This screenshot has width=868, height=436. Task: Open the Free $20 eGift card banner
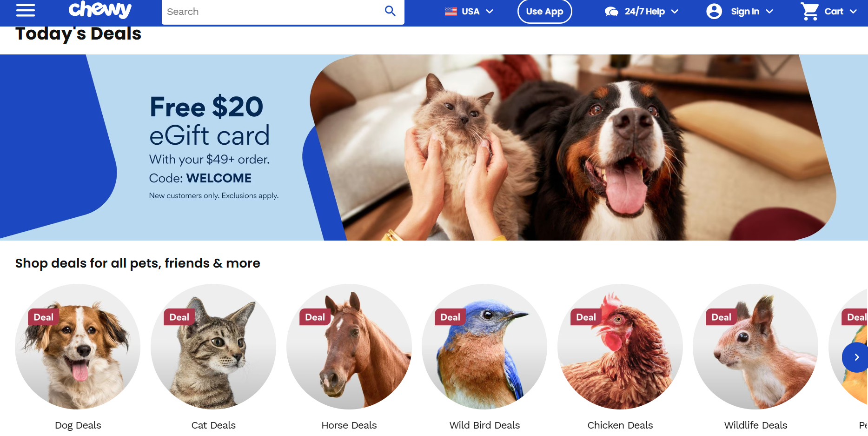click(434, 148)
